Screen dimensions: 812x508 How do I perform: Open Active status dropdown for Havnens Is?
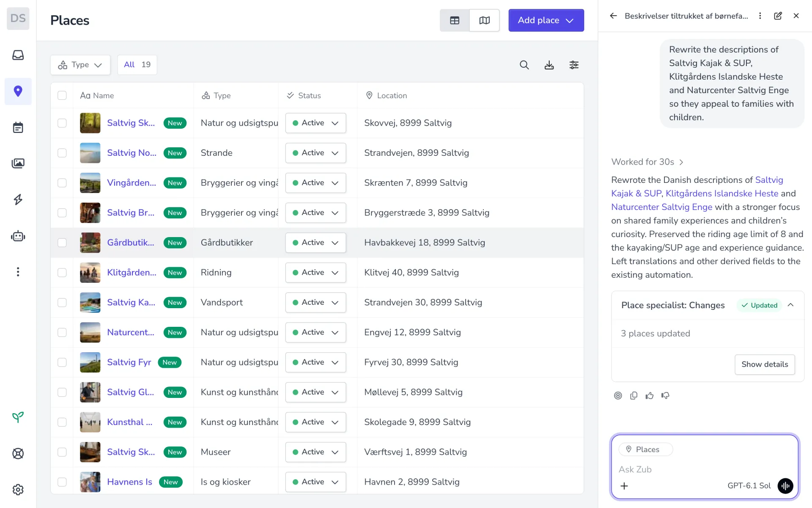point(315,482)
